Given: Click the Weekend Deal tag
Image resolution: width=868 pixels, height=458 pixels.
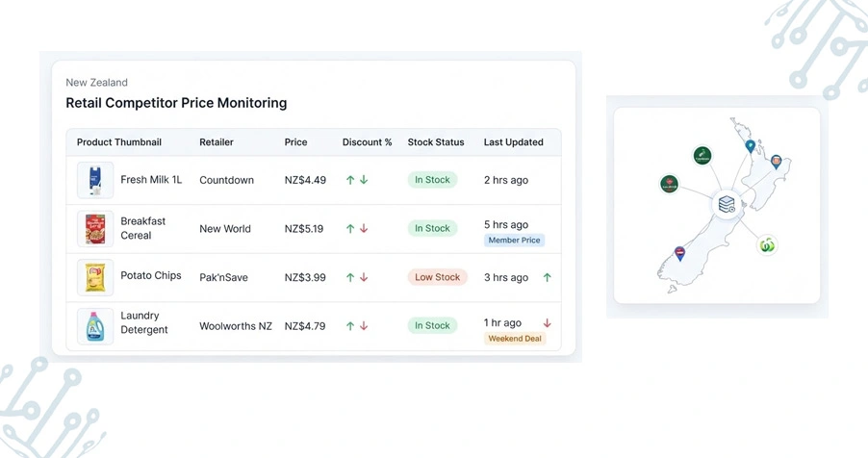Looking at the screenshot, I should (x=515, y=339).
